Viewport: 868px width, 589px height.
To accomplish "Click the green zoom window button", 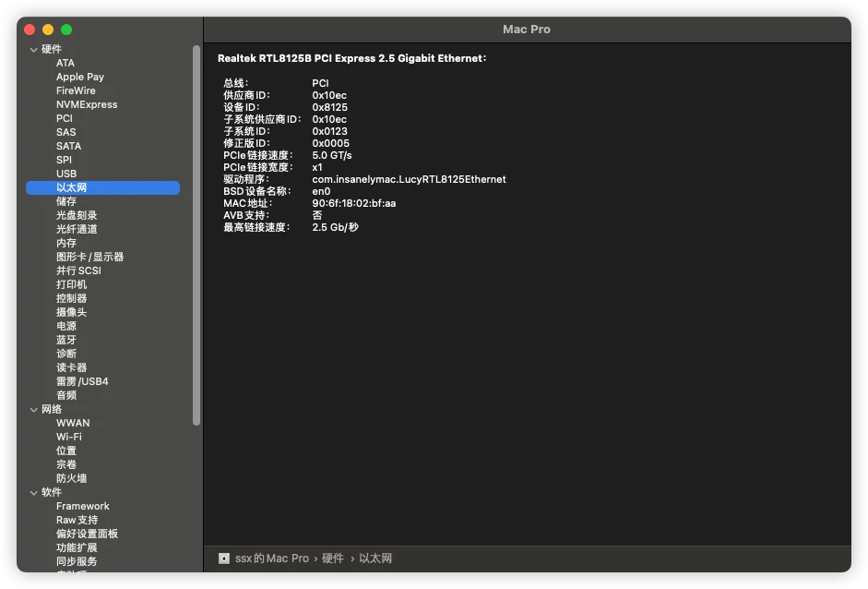I will tap(66, 30).
